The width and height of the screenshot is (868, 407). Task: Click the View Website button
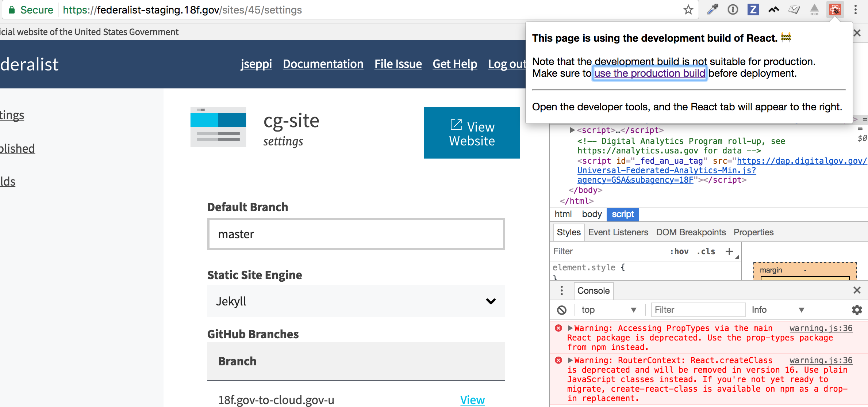pos(471,133)
